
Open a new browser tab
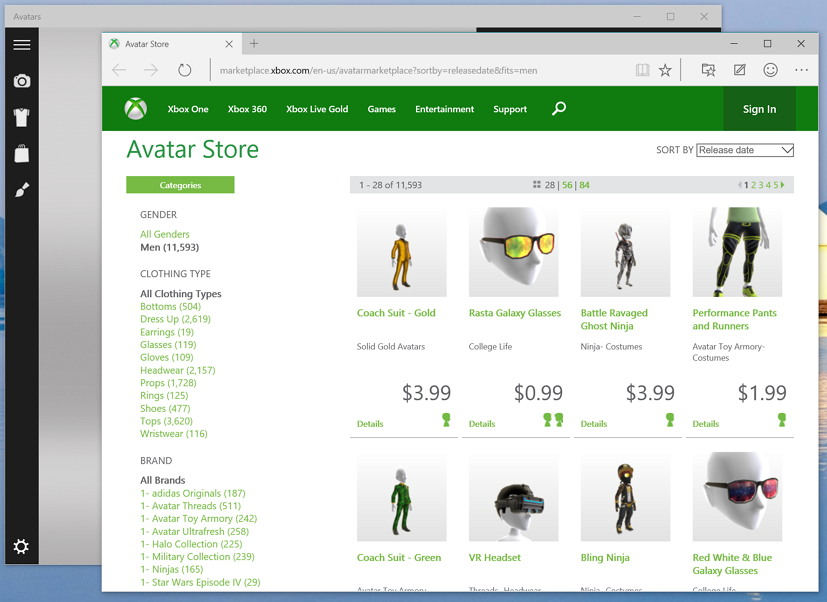253,43
